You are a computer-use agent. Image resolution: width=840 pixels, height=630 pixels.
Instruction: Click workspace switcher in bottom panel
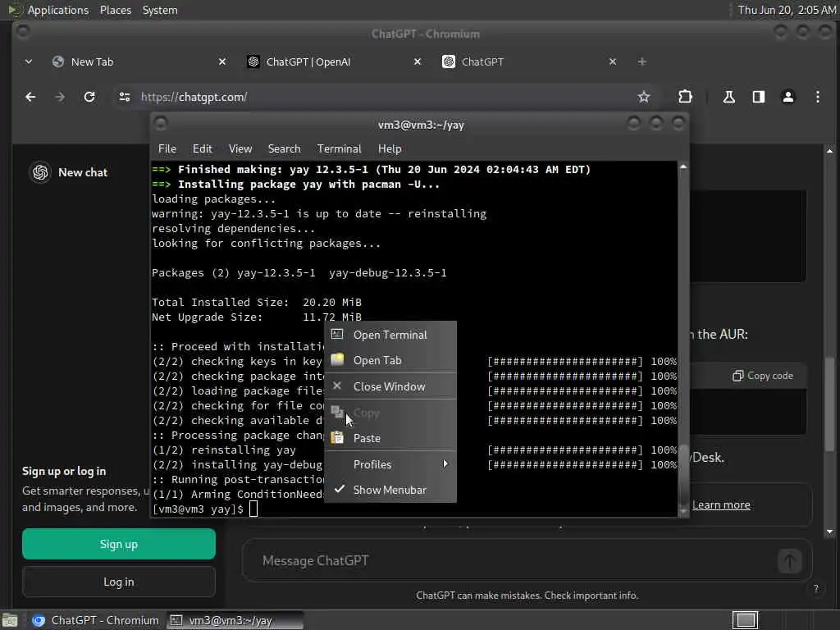pyautogui.click(x=745, y=620)
